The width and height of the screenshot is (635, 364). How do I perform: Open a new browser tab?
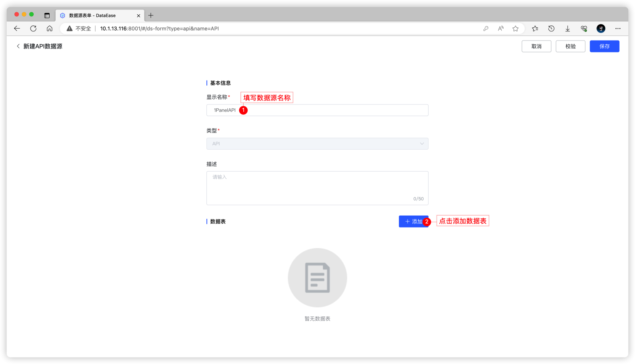[x=151, y=15]
